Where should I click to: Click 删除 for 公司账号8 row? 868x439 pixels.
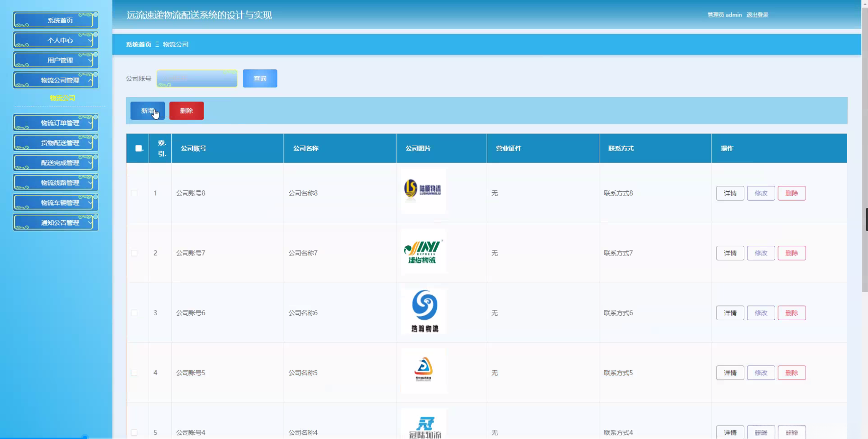792,193
